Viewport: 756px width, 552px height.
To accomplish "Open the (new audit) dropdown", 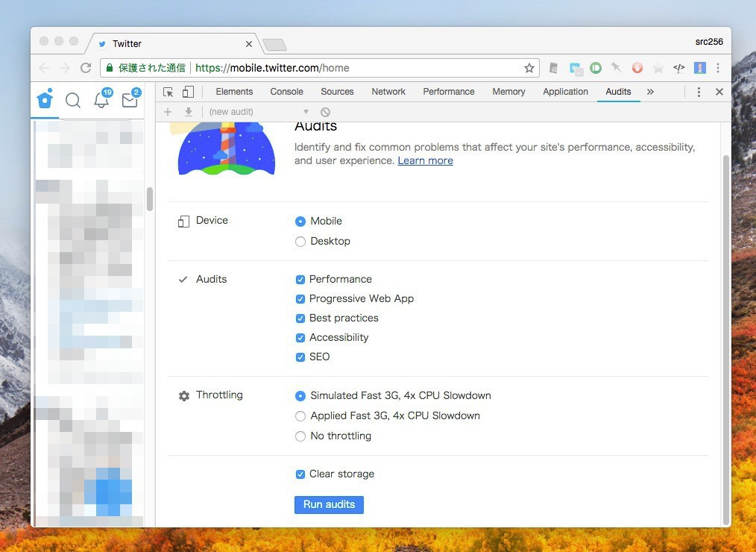I will click(x=259, y=112).
